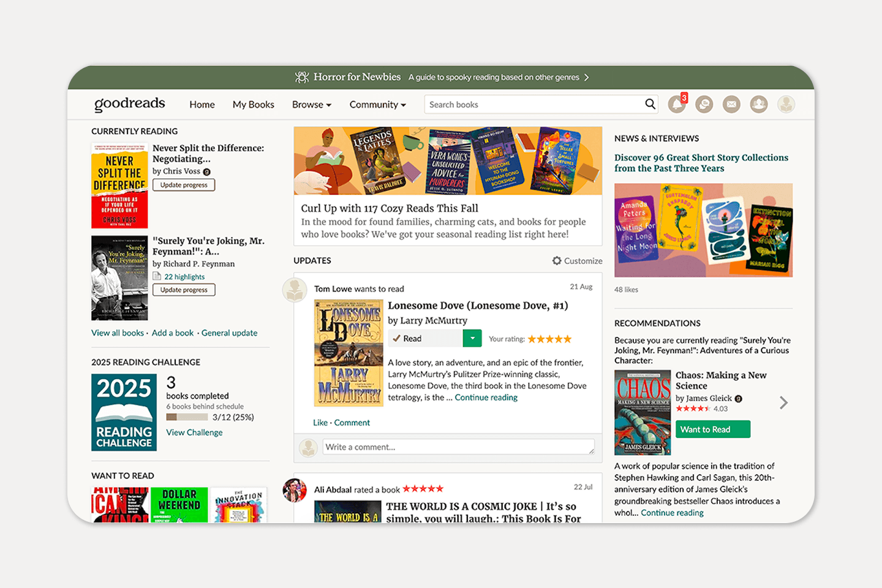Open the View Challenge link
882x588 pixels.
195,432
